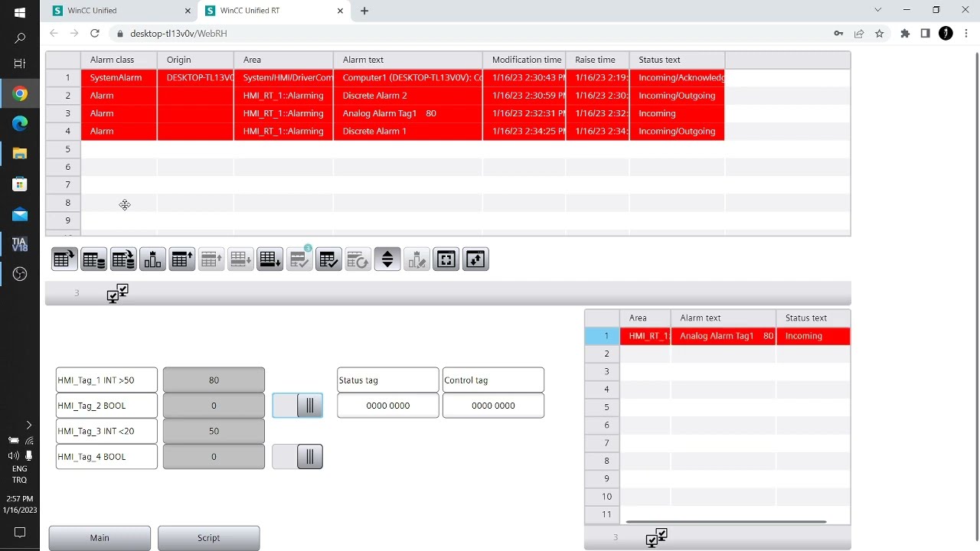
Task: Open File Explorer from taskbar
Action: click(x=20, y=154)
